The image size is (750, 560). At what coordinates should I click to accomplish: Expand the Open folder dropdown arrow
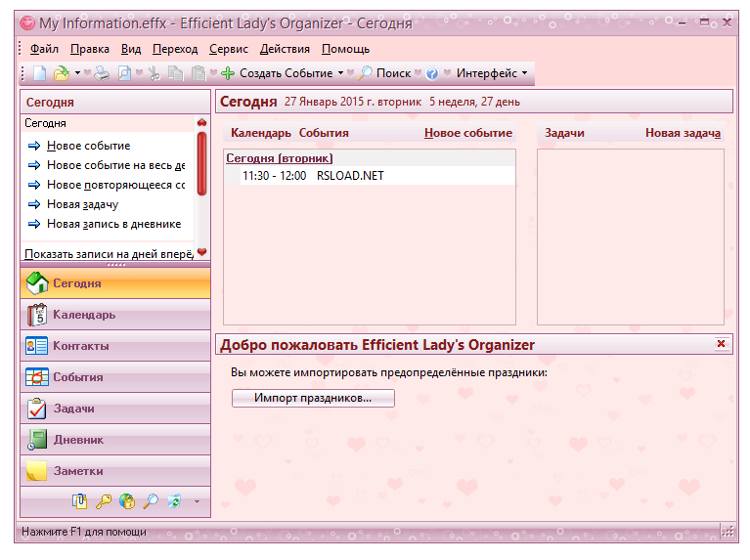(77, 73)
